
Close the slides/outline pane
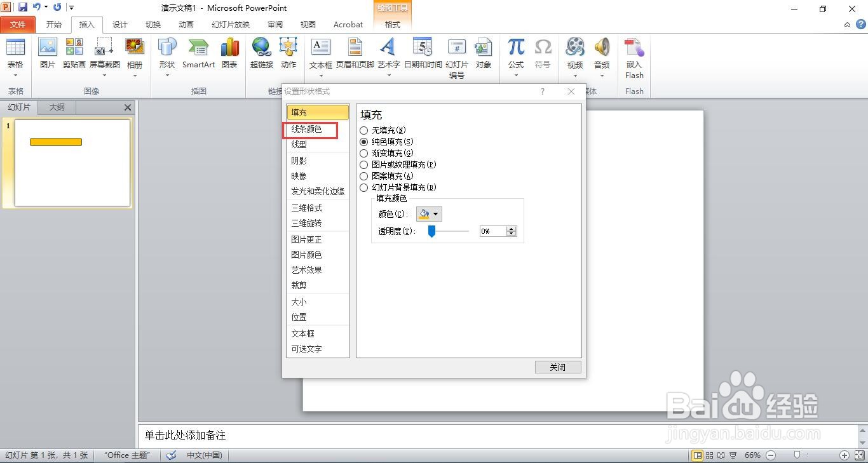(x=128, y=107)
